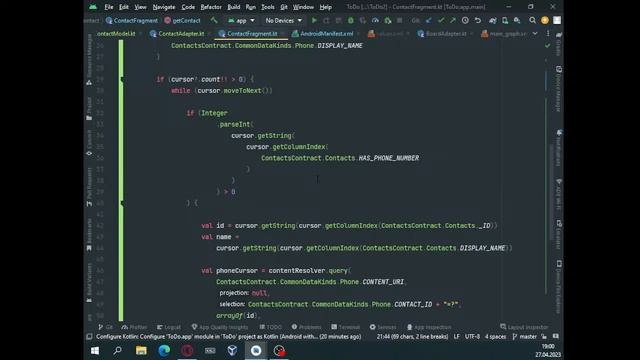
Task: Open the Refactor menu
Action: (211, 7)
